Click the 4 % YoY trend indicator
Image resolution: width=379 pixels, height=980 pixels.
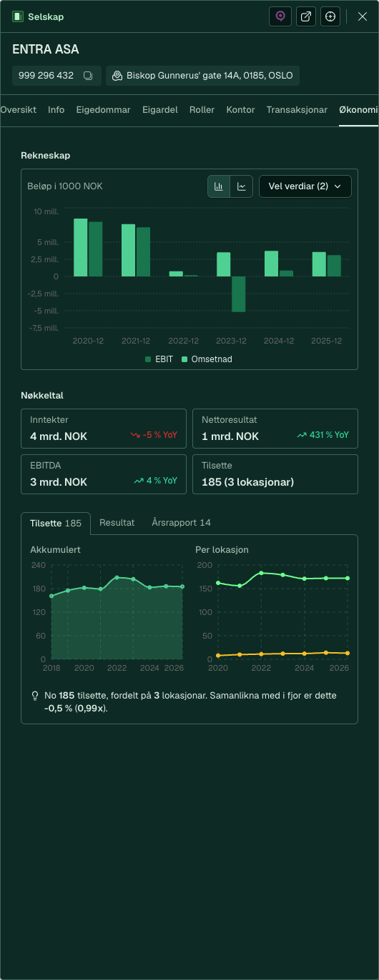coord(156,481)
